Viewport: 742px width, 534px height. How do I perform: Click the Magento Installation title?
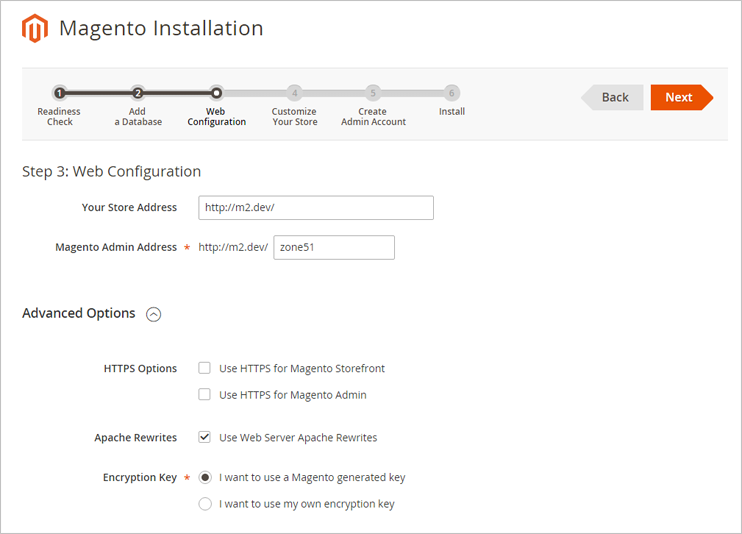[x=161, y=28]
